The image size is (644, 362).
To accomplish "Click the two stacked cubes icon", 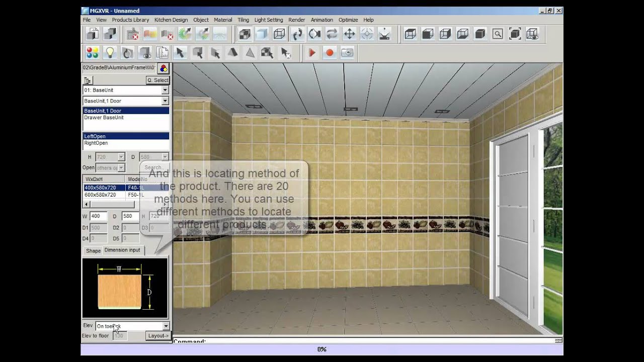I will point(110,34).
